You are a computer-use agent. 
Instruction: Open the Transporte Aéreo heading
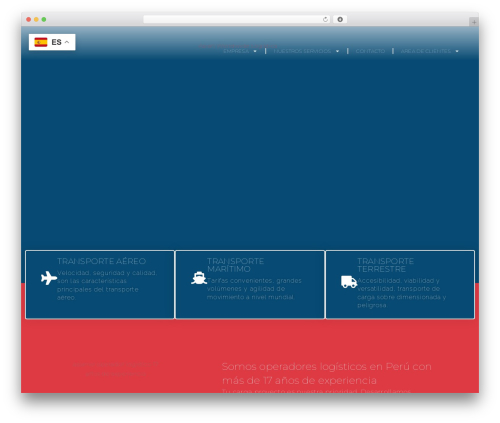click(101, 261)
